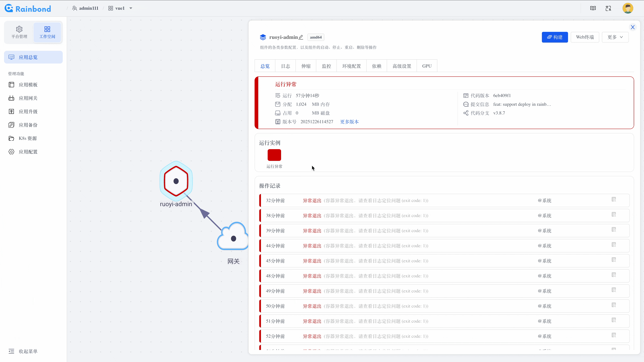Image resolution: width=644 pixels, height=362 pixels.
Task: Open the vue1 application dropdown arrow
Action: click(131, 8)
